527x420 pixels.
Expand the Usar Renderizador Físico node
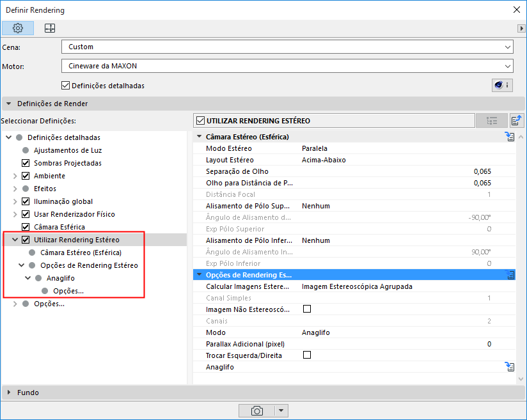(x=15, y=214)
